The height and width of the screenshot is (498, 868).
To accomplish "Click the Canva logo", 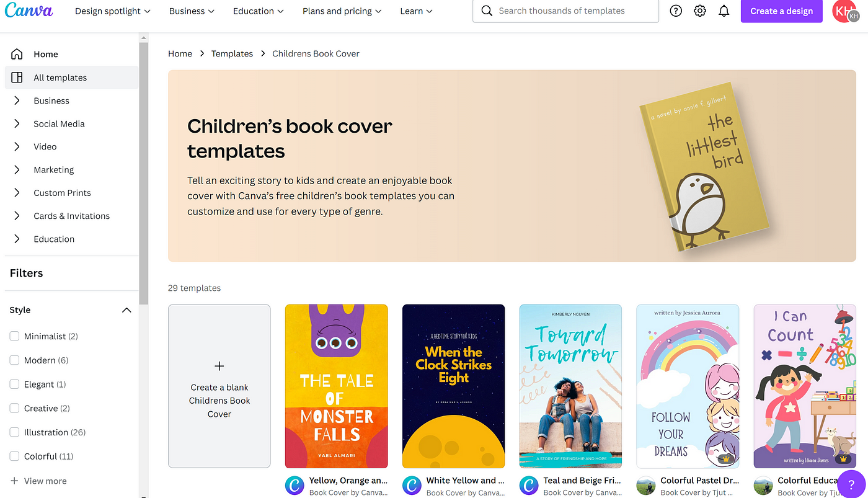I will click(29, 11).
